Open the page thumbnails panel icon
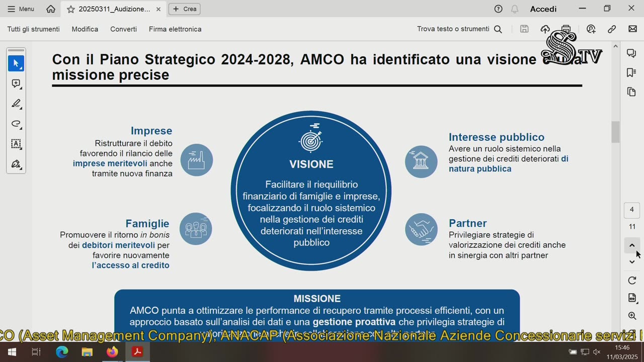Image resolution: width=644 pixels, height=362 pixels. [x=631, y=92]
